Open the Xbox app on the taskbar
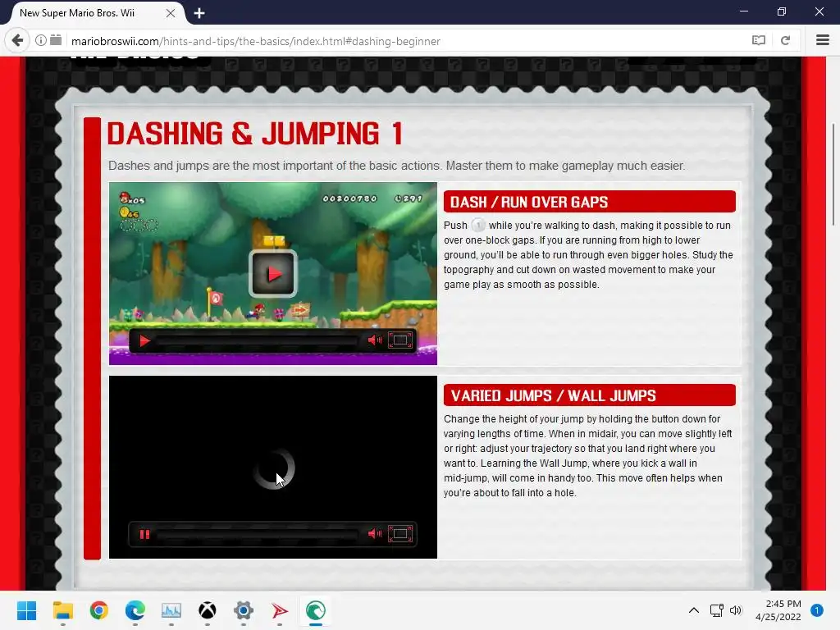This screenshot has height=630, width=840. click(208, 610)
